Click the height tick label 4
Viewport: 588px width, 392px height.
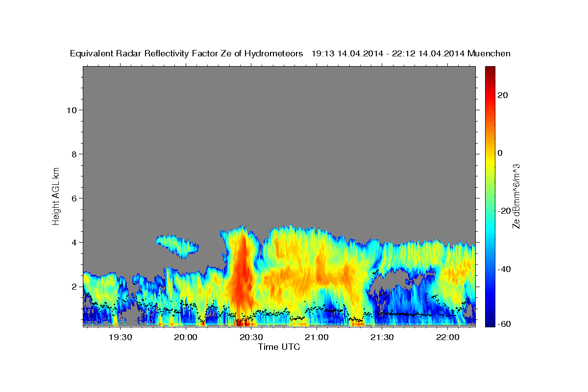(x=74, y=243)
